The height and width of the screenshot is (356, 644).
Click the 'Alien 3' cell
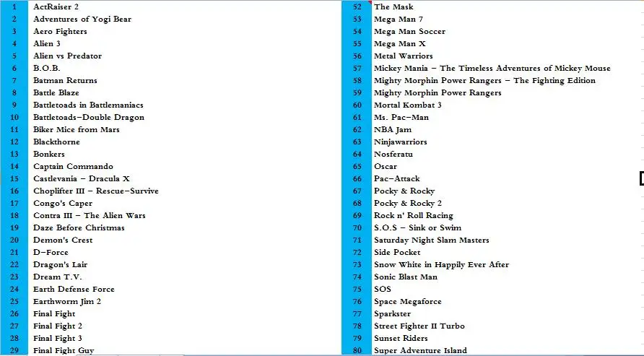47,43
